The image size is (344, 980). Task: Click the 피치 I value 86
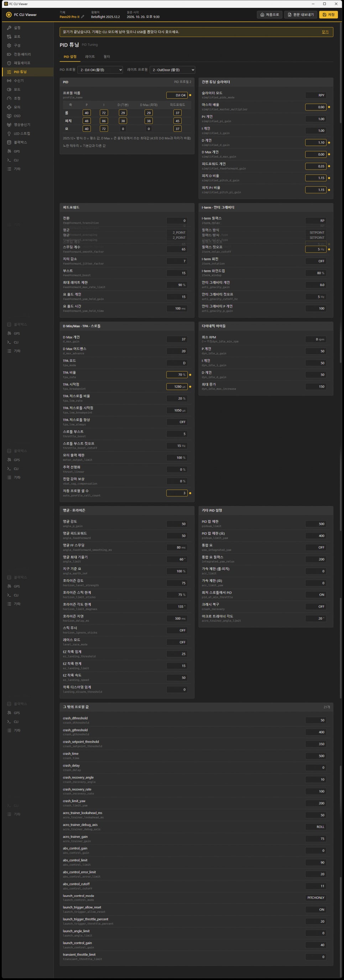[x=104, y=121]
